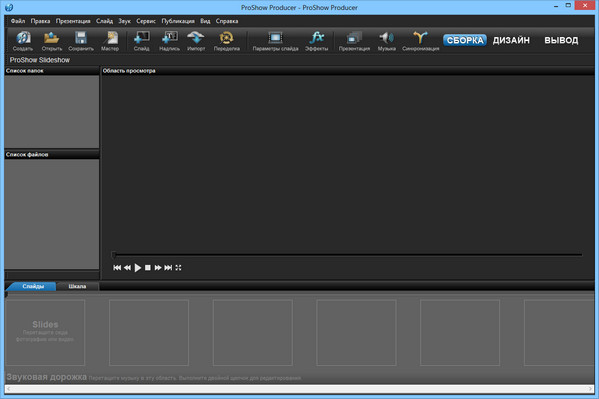The height and width of the screenshot is (399, 599).
Task: Maximize the ProShow Producer window
Action: point(568,6)
